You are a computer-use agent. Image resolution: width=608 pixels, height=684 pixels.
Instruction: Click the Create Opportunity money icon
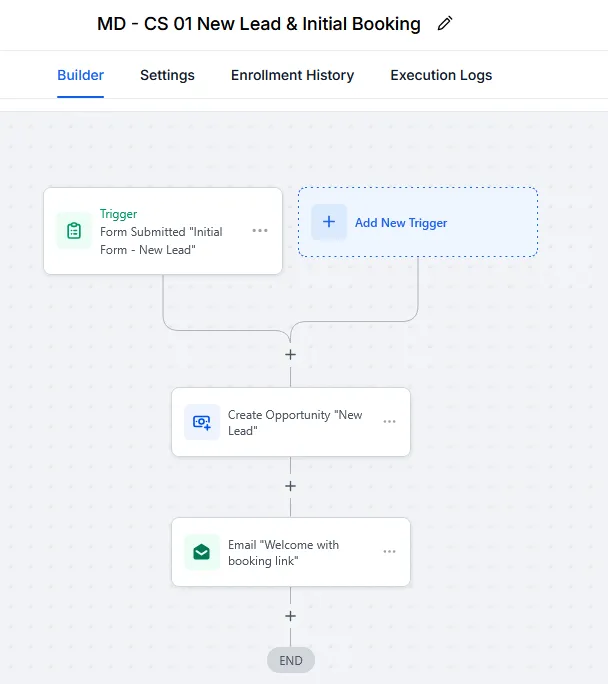click(x=202, y=422)
